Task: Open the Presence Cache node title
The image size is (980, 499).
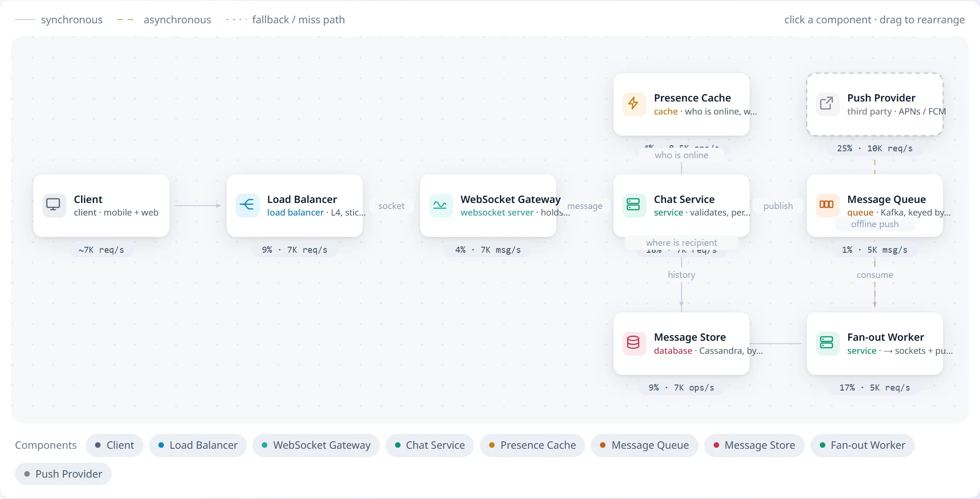Action: pyautogui.click(x=692, y=98)
